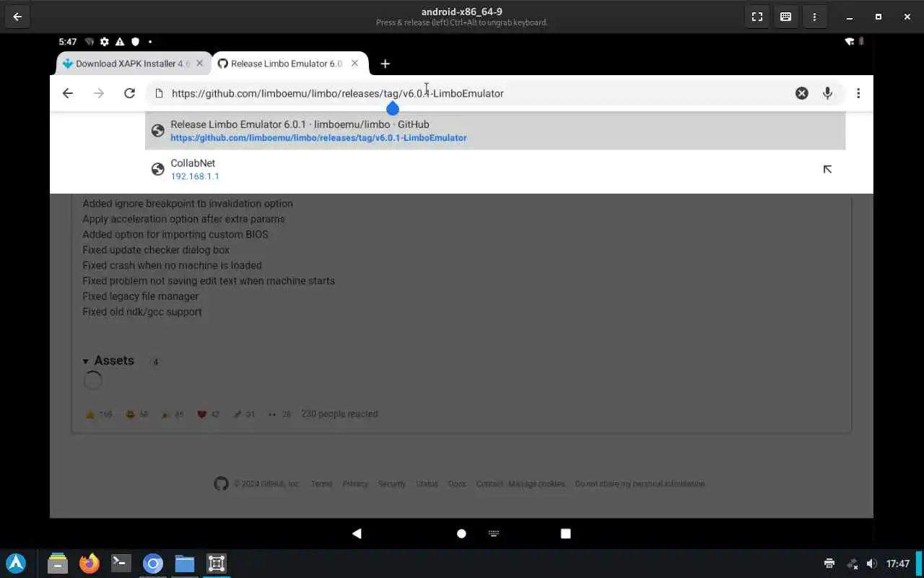
Task: Click the keyboard icon in VM title bar
Action: pos(786,17)
